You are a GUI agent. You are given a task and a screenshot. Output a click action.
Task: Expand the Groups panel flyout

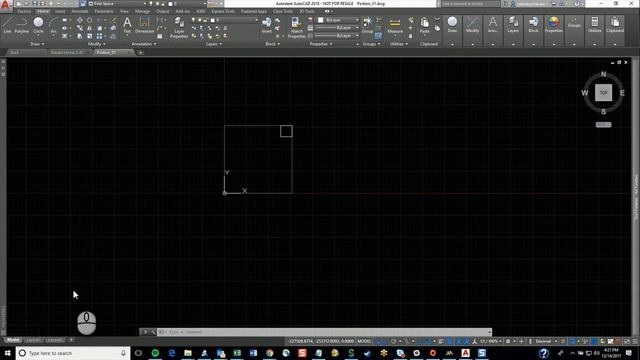pos(372,44)
